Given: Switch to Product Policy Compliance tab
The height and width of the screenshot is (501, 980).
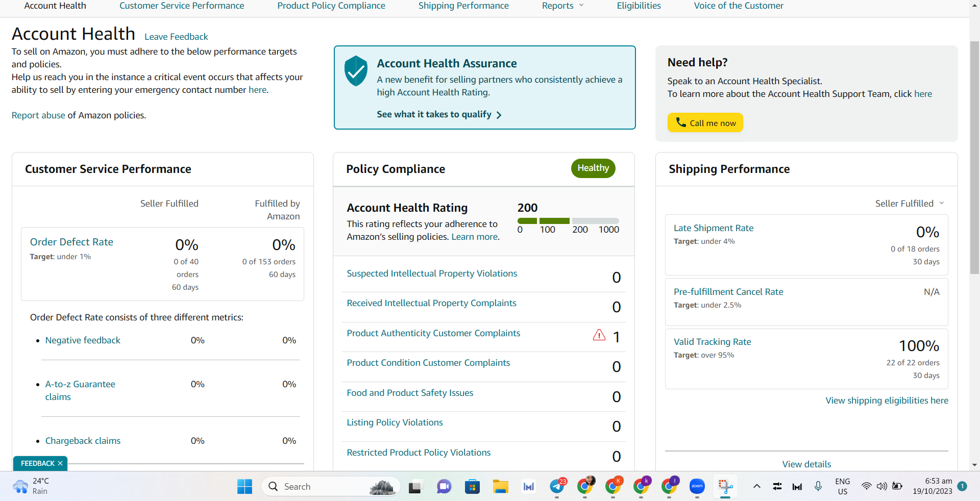Looking at the screenshot, I should (x=331, y=6).
